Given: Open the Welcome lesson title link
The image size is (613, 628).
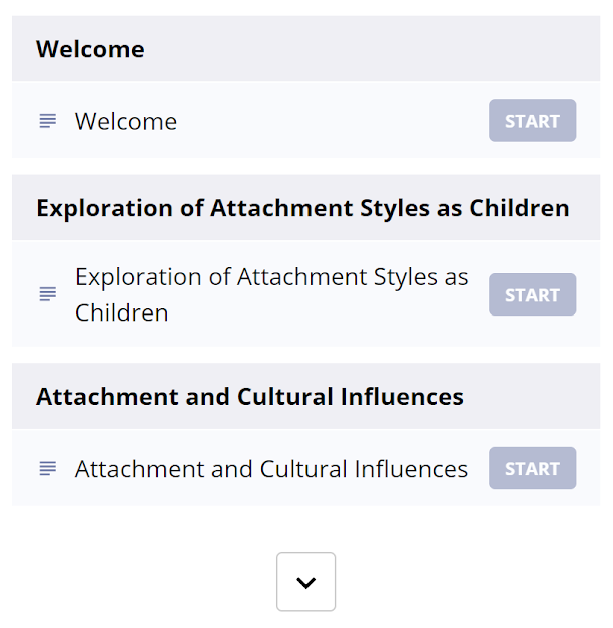Looking at the screenshot, I should 126,121.
